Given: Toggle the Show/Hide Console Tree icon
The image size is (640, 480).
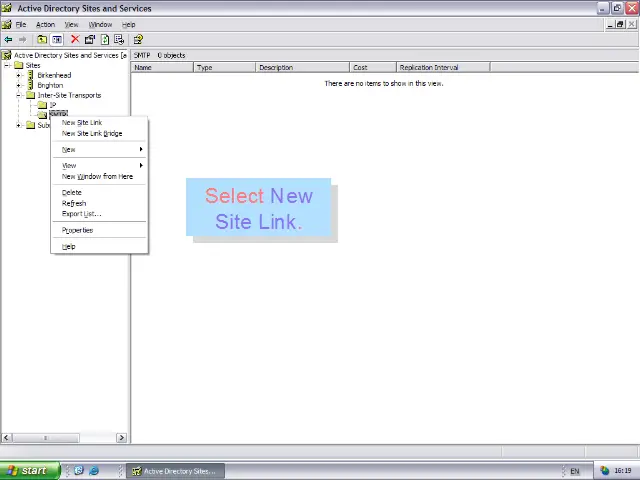Looking at the screenshot, I should (x=57, y=40).
